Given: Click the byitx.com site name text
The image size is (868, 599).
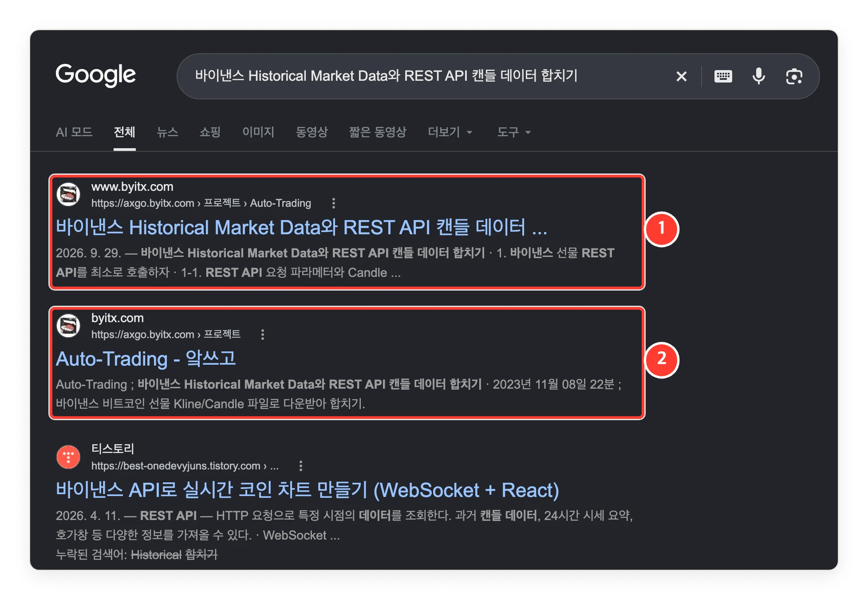Looking at the screenshot, I should tap(118, 318).
